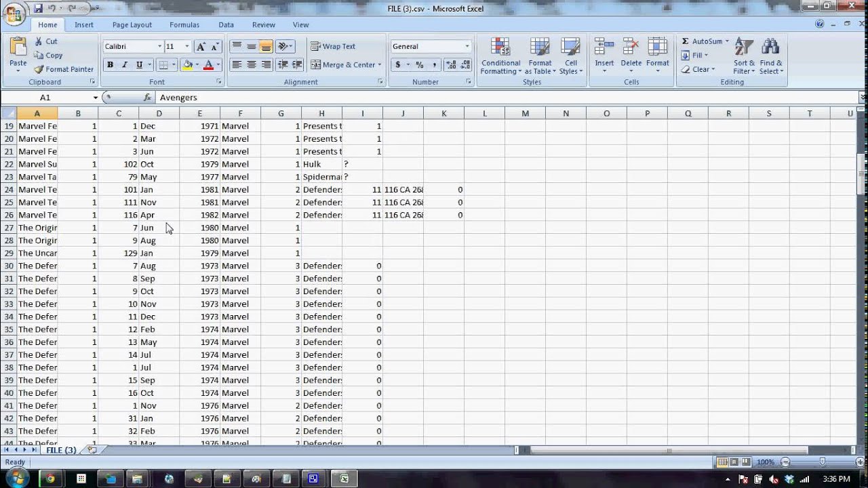
Task: Click Insert cells button
Action: pyautogui.click(x=604, y=56)
